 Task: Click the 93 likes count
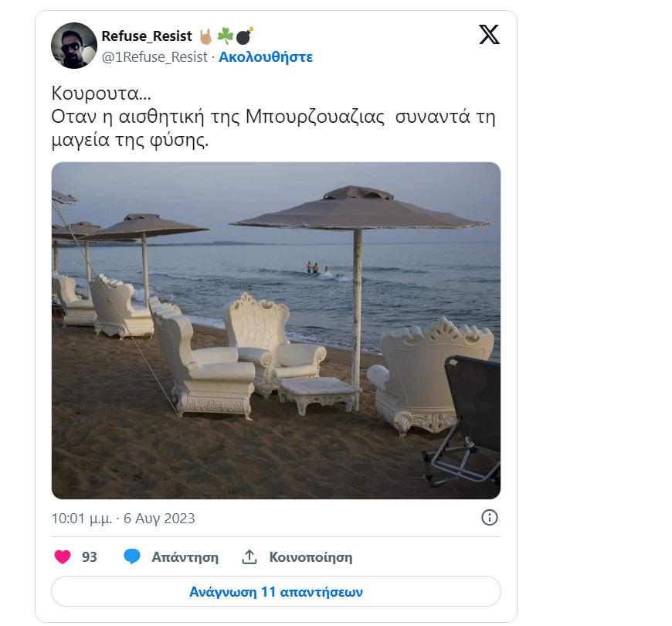[90, 557]
